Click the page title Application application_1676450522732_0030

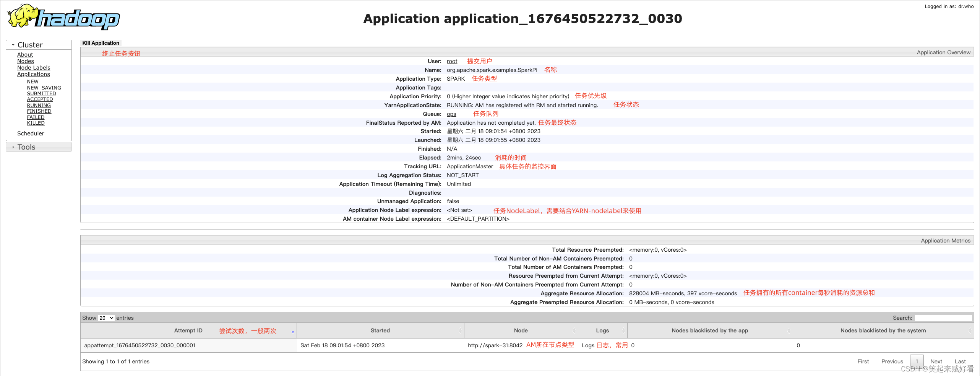click(x=522, y=18)
